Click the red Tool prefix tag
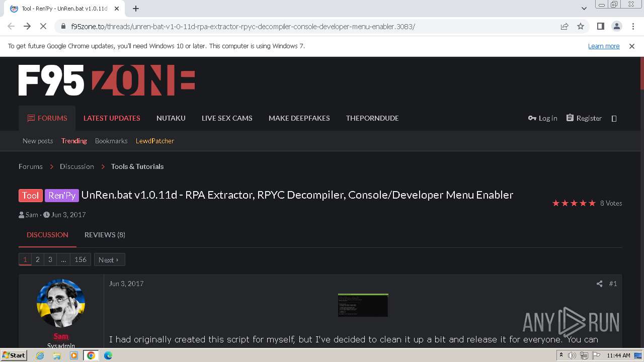The image size is (644, 362). pos(31,196)
